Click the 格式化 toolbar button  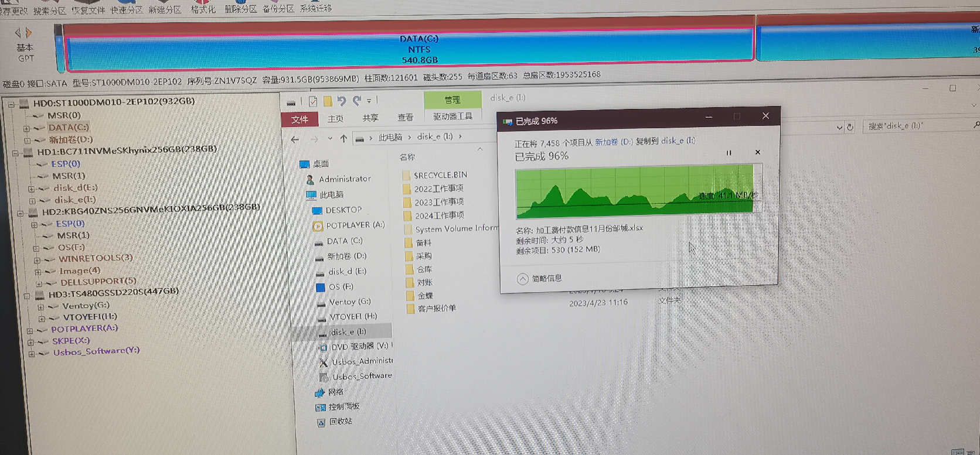[x=203, y=9]
